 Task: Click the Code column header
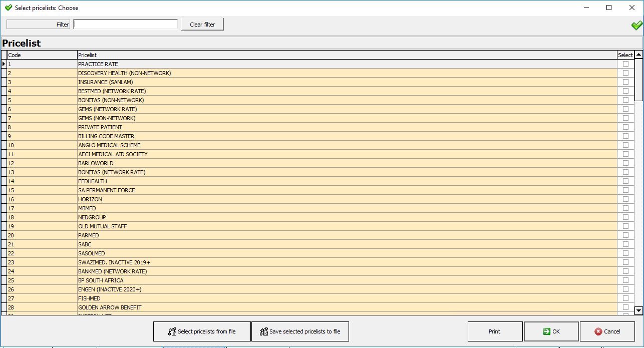(x=42, y=55)
